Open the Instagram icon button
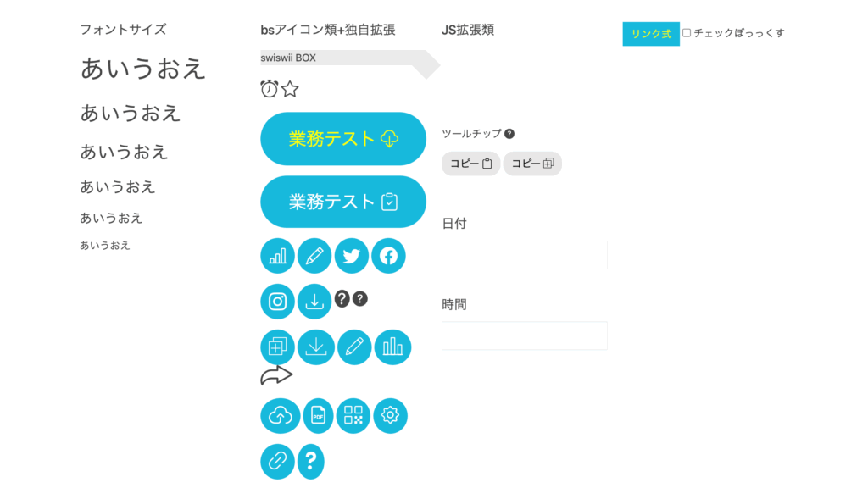 [x=277, y=302]
